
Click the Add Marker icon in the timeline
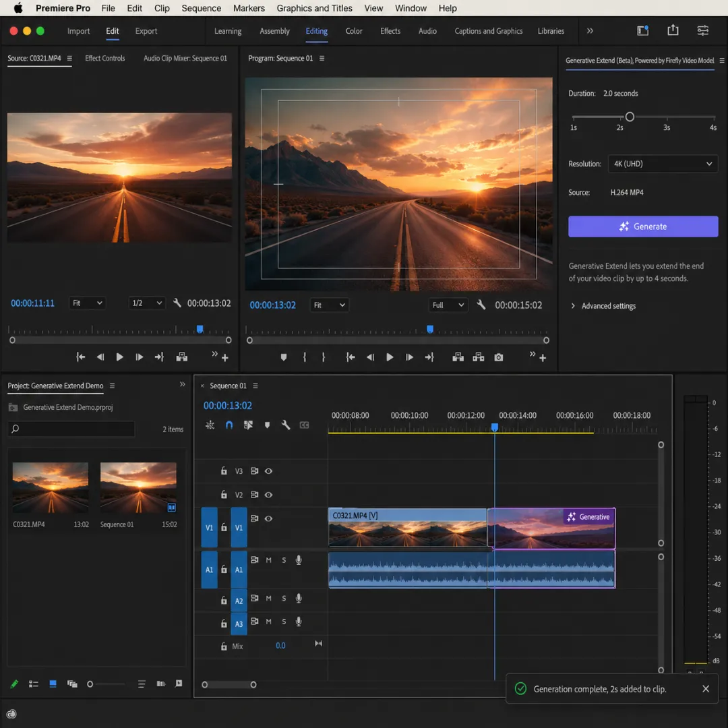(267, 425)
